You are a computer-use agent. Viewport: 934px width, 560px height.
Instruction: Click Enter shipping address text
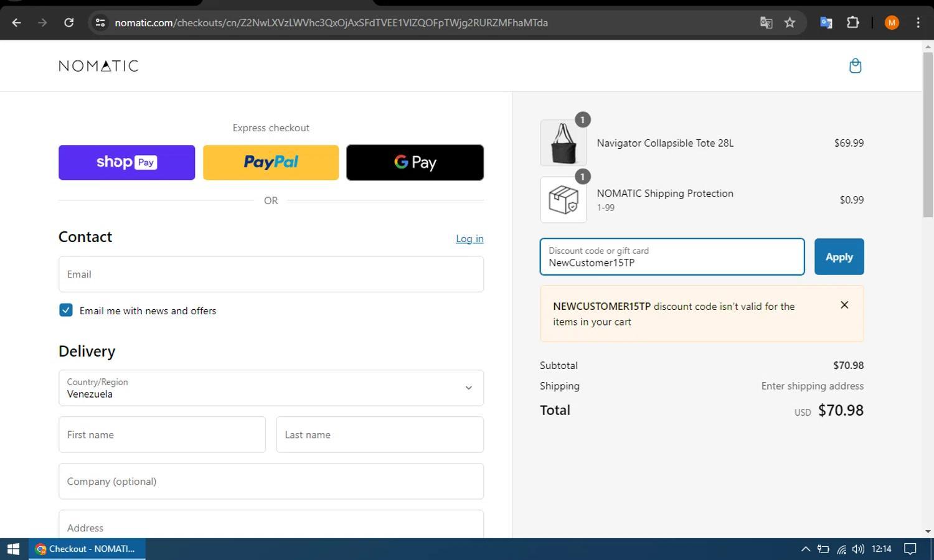point(812,386)
